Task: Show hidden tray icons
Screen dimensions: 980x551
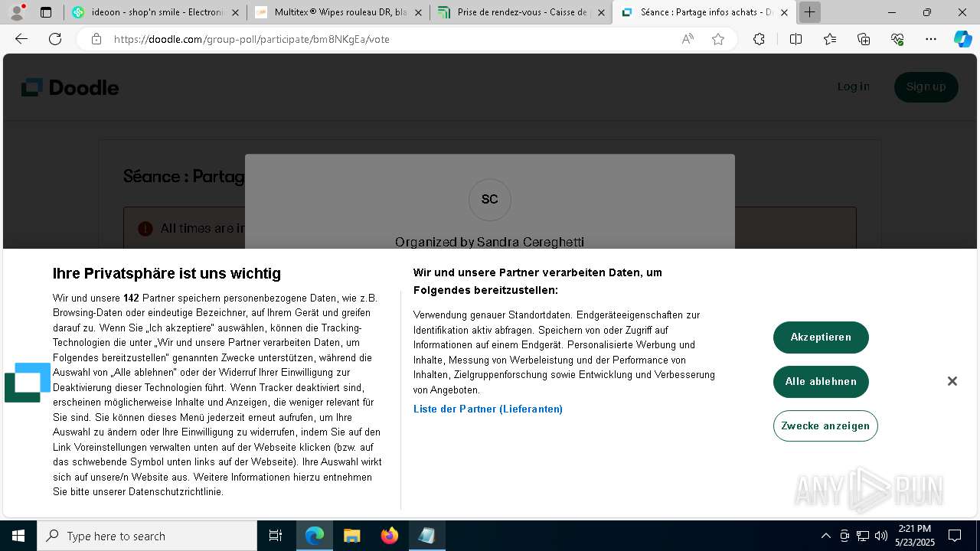Action: (x=825, y=536)
